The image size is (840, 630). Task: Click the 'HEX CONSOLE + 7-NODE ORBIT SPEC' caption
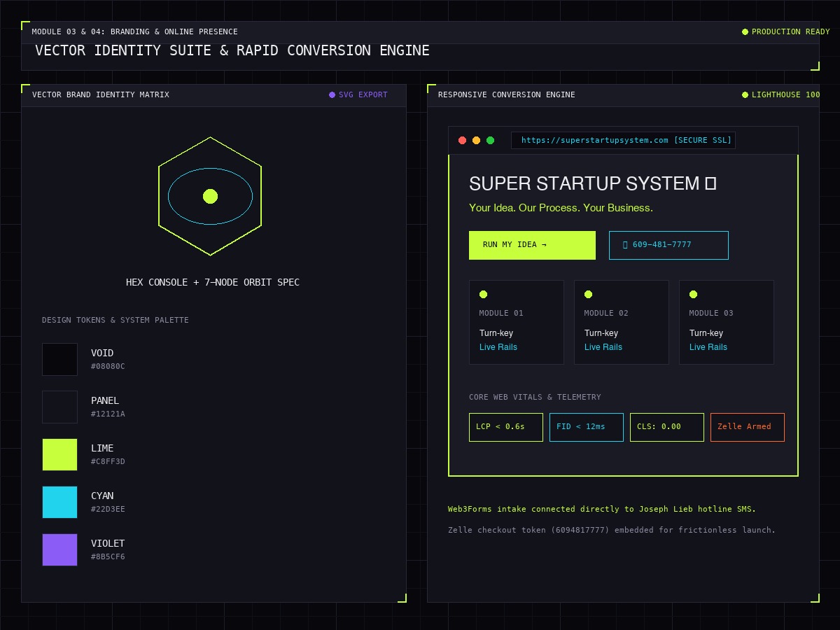click(x=213, y=282)
